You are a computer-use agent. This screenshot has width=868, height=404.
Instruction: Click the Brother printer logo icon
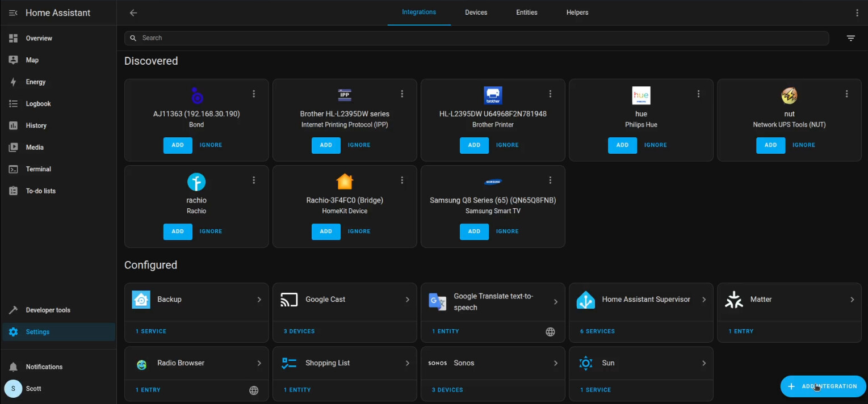click(x=493, y=95)
